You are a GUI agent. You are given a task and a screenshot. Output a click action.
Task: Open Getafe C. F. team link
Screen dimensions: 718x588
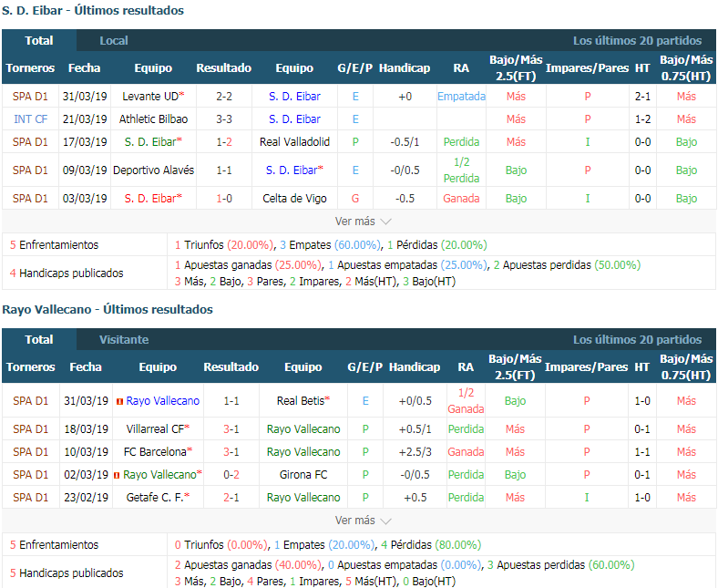155,497
